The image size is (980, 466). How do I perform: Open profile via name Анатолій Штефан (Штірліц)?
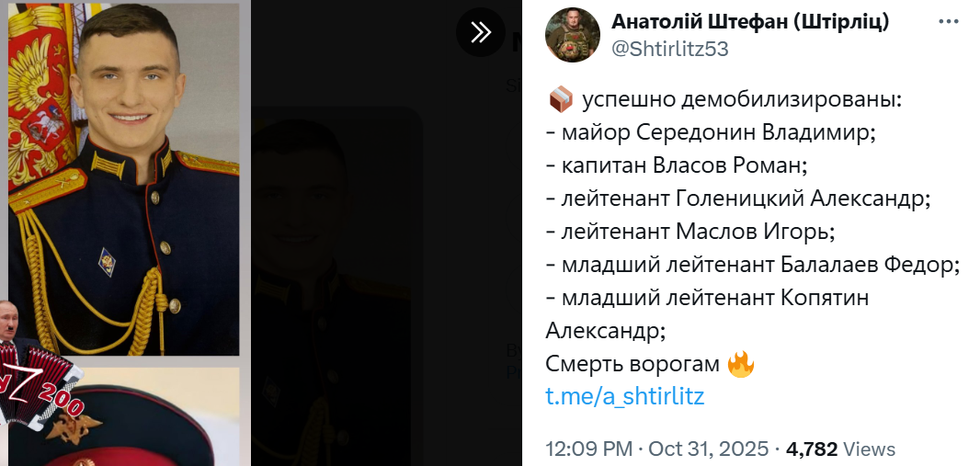pos(750,22)
